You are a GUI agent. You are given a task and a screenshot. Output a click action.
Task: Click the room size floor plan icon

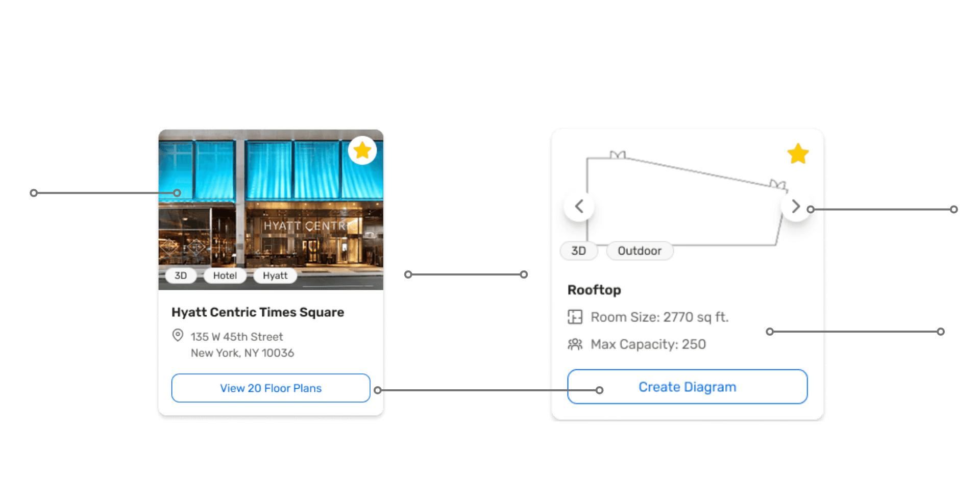pyautogui.click(x=575, y=317)
